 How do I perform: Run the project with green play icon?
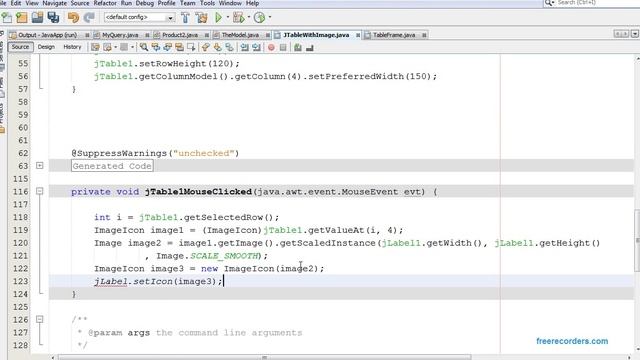[218, 18]
